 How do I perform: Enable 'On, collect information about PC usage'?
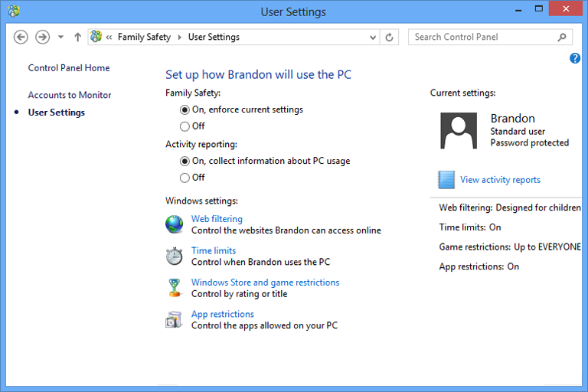coord(185,161)
